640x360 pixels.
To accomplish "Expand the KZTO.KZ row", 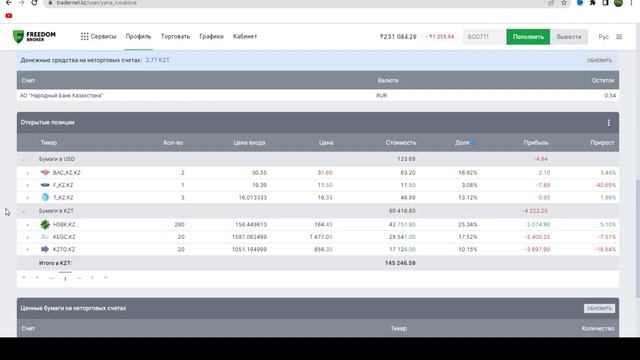I will click(x=27, y=249).
